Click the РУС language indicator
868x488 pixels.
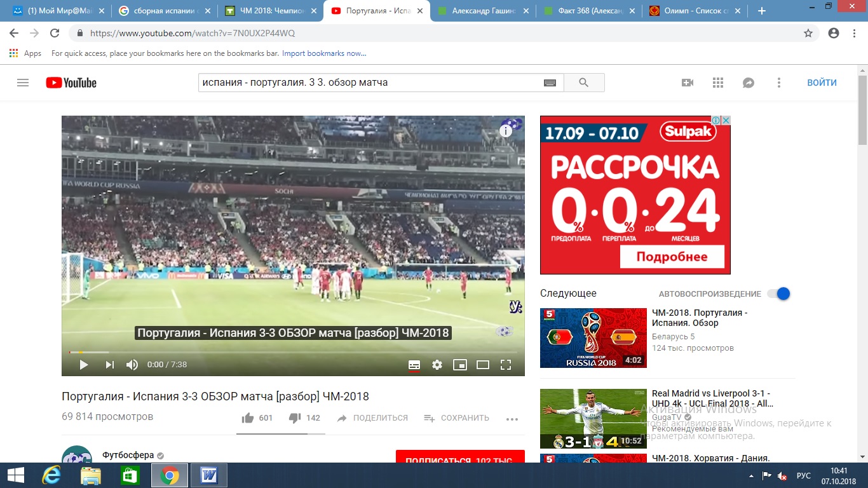(804, 476)
